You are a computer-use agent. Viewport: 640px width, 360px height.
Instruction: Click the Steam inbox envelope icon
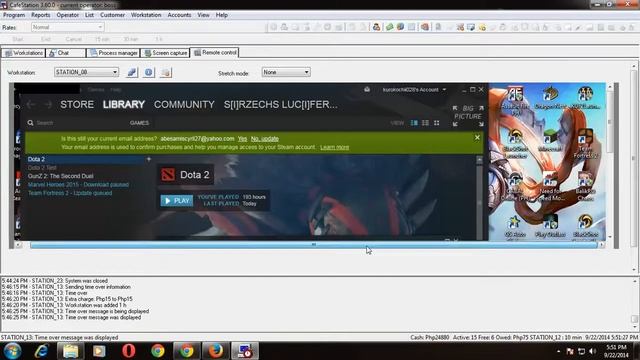pyautogui.click(x=367, y=89)
